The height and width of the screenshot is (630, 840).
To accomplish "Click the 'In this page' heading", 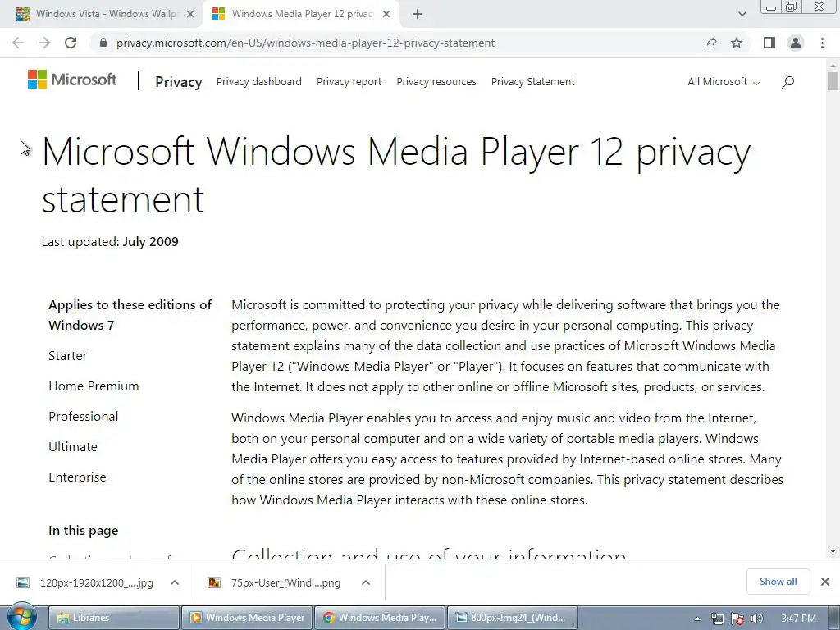I will point(84,531).
